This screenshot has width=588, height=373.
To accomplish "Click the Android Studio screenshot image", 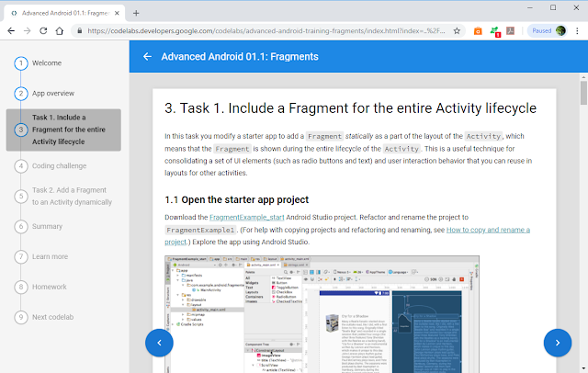I will coord(322,314).
